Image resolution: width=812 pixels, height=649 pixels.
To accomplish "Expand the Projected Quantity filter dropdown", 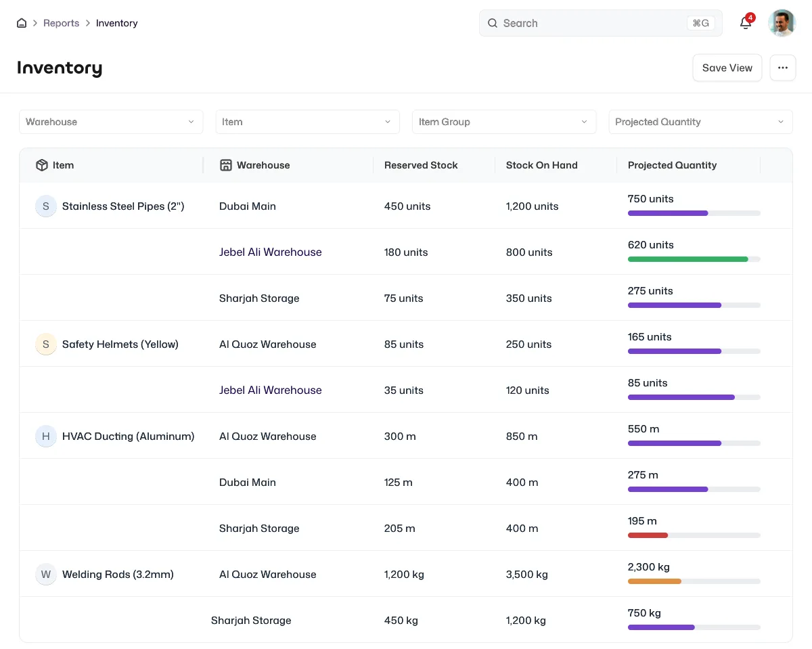I will coord(700,122).
